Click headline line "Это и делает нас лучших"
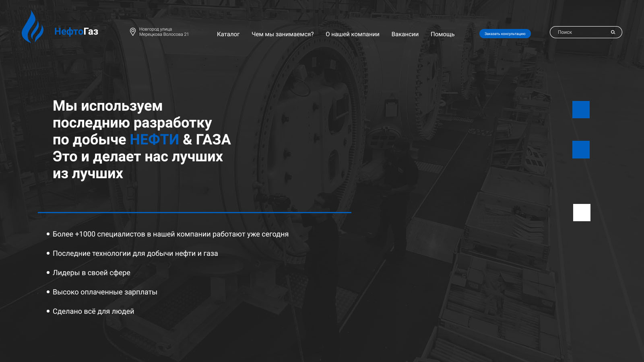Viewport: 644px width, 362px height. 138,157
